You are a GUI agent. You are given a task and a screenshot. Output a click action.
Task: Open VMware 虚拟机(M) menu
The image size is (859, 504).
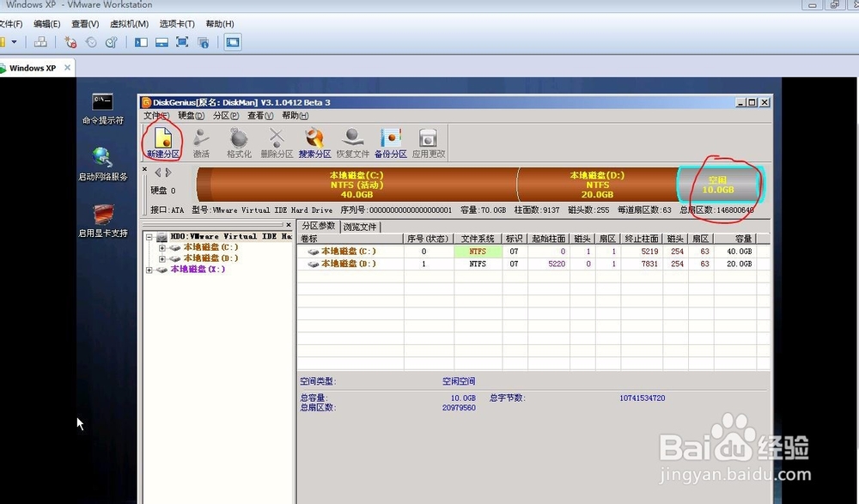pyautogui.click(x=129, y=24)
